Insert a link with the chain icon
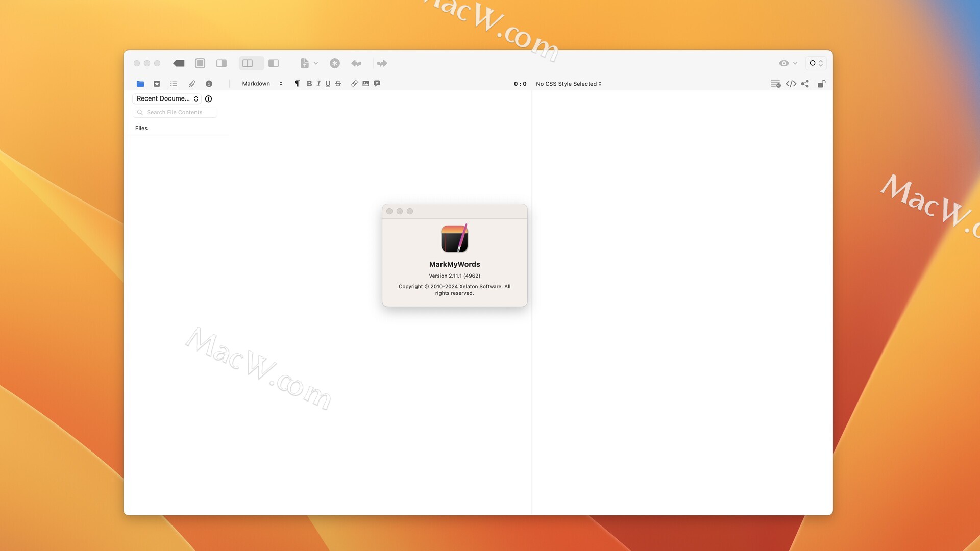Viewport: 980px width, 551px height. 354,84
